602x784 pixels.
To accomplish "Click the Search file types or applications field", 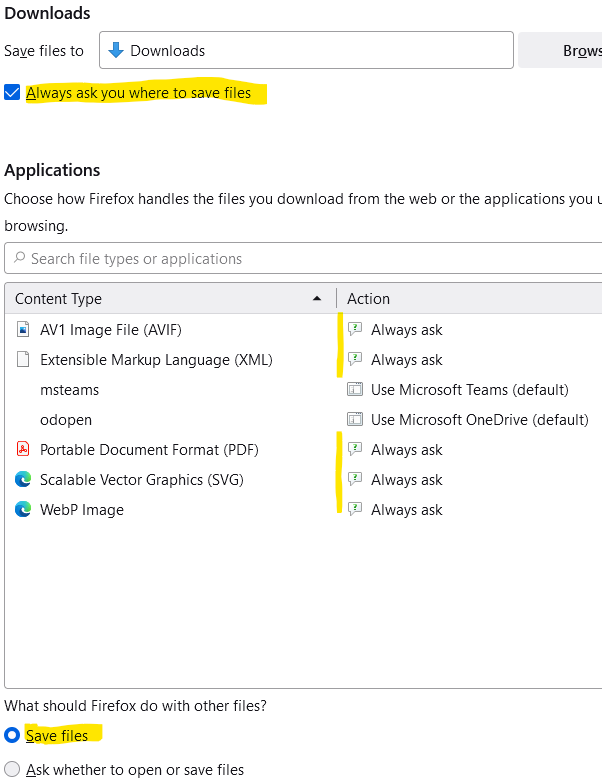I will 300,258.
